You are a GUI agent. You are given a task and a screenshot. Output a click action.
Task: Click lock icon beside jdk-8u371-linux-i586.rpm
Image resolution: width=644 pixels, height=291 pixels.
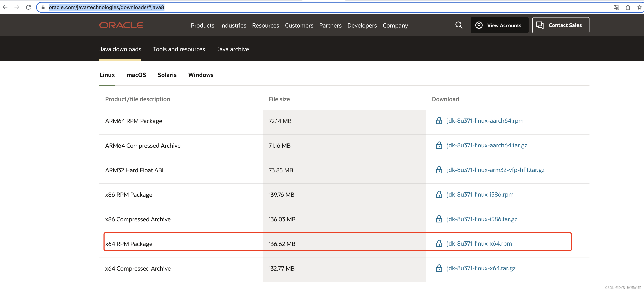pyautogui.click(x=439, y=195)
